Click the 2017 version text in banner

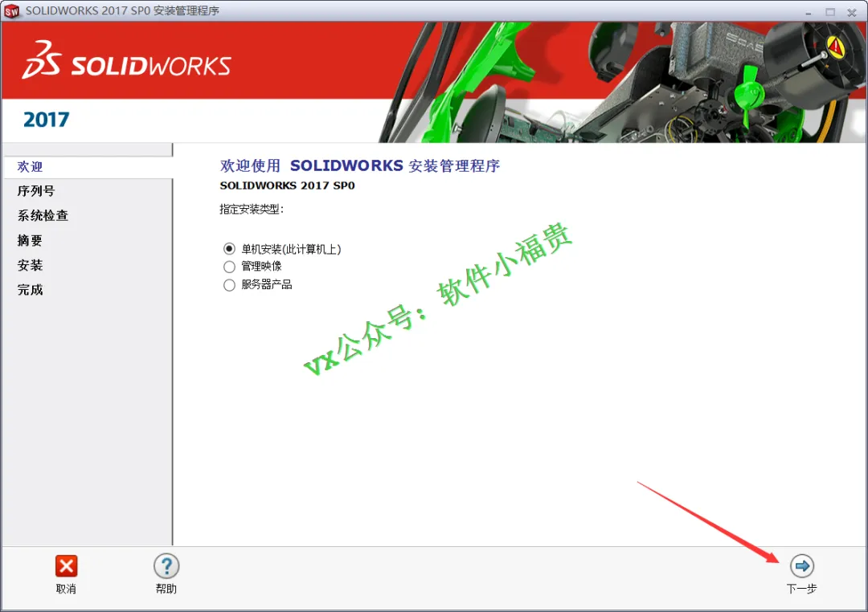46,120
